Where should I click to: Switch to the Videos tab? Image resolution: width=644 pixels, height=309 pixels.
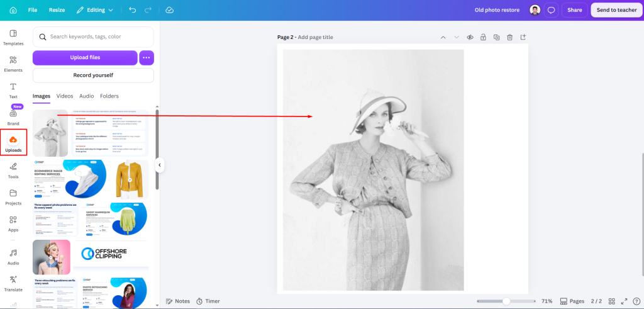[65, 96]
